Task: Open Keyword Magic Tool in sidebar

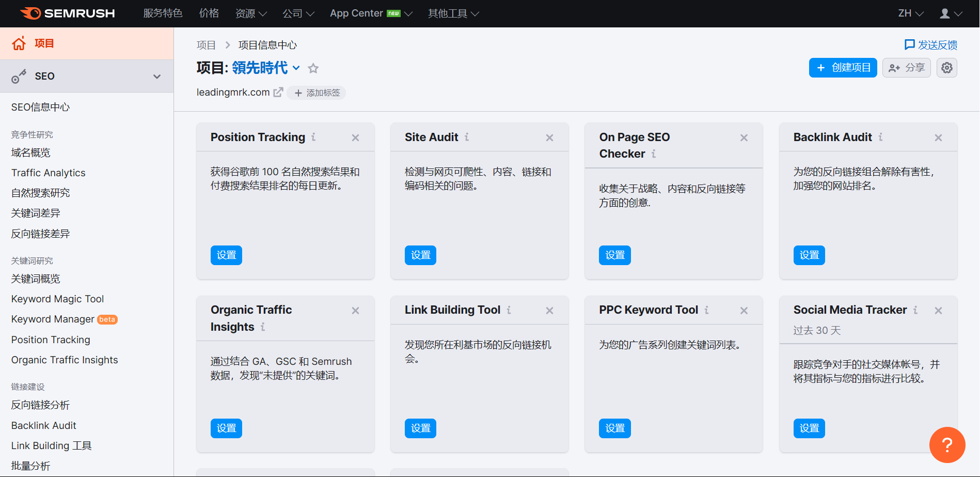Action: click(57, 299)
